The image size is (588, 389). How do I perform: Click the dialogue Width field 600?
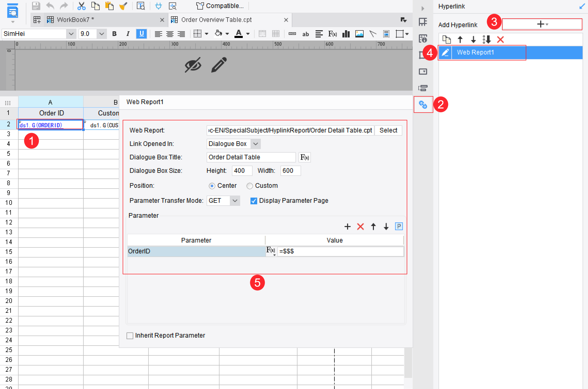click(291, 171)
